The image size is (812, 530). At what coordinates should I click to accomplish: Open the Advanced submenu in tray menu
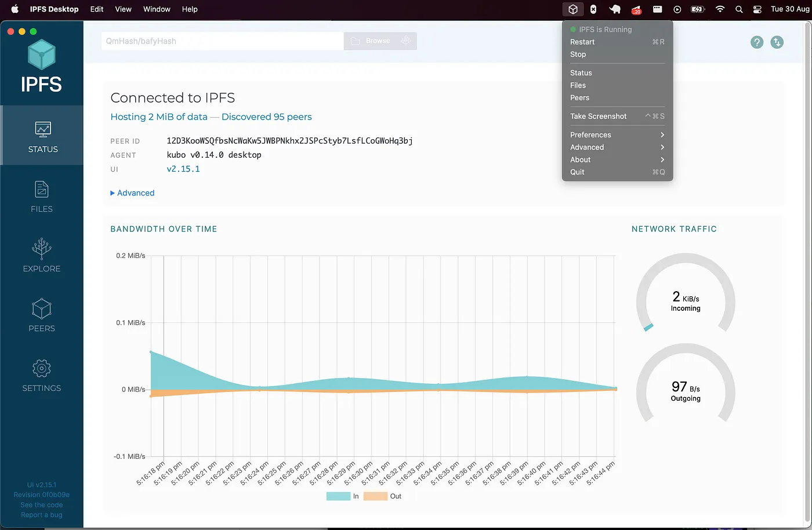tap(617, 147)
